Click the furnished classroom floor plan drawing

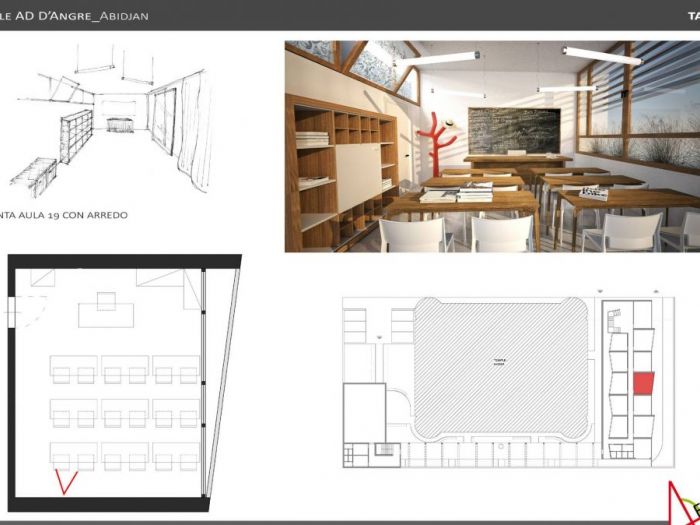[125, 383]
